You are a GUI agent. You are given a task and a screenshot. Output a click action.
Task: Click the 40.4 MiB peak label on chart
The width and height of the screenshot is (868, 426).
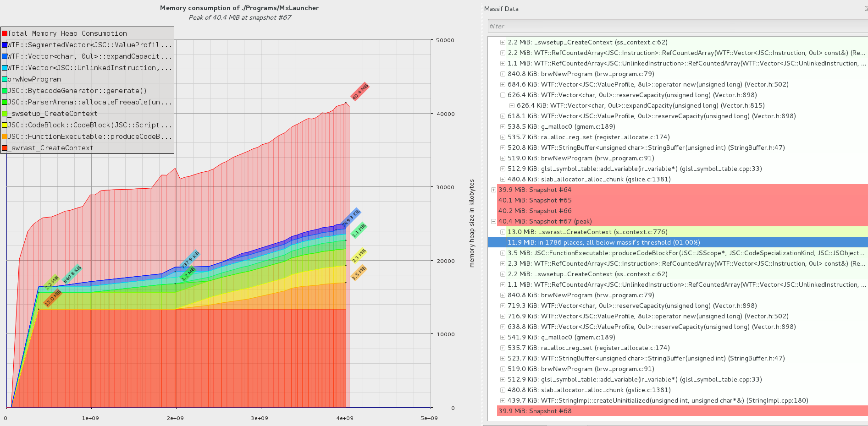click(x=359, y=92)
